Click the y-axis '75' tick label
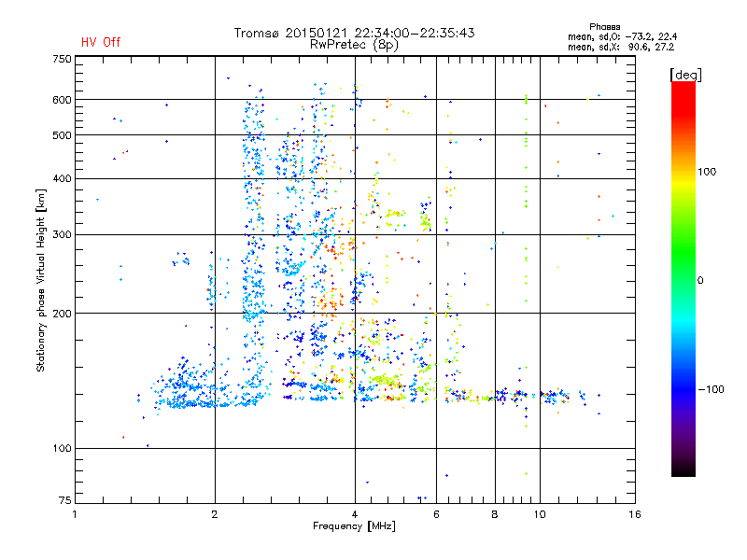The width and height of the screenshot is (747, 560). pyautogui.click(x=65, y=500)
